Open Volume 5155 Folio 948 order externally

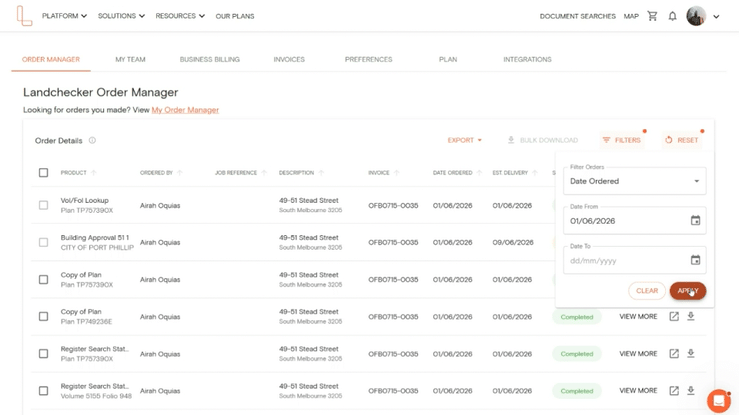(x=674, y=391)
